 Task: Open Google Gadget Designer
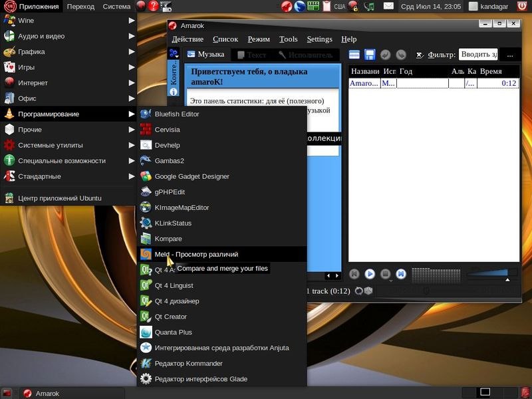(222, 176)
